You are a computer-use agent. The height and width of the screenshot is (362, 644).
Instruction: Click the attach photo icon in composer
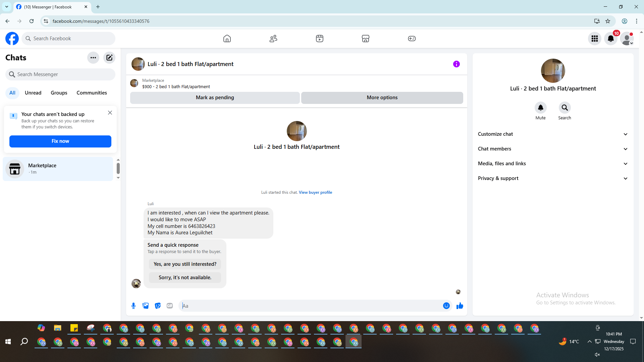(146, 306)
